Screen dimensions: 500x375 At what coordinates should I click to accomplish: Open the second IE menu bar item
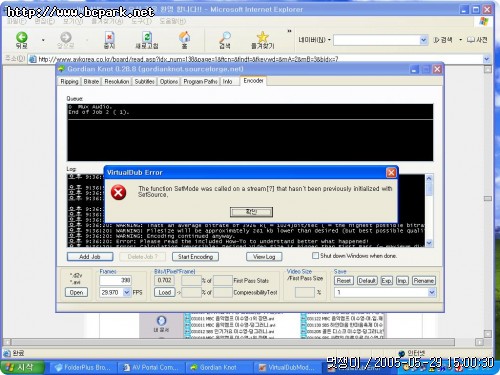45,21
